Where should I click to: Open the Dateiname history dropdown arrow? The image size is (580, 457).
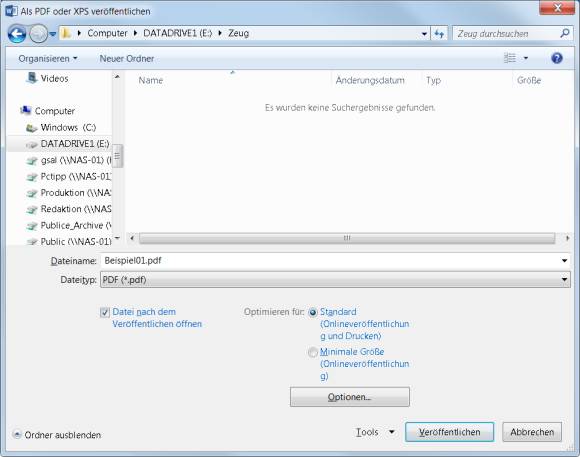point(564,261)
